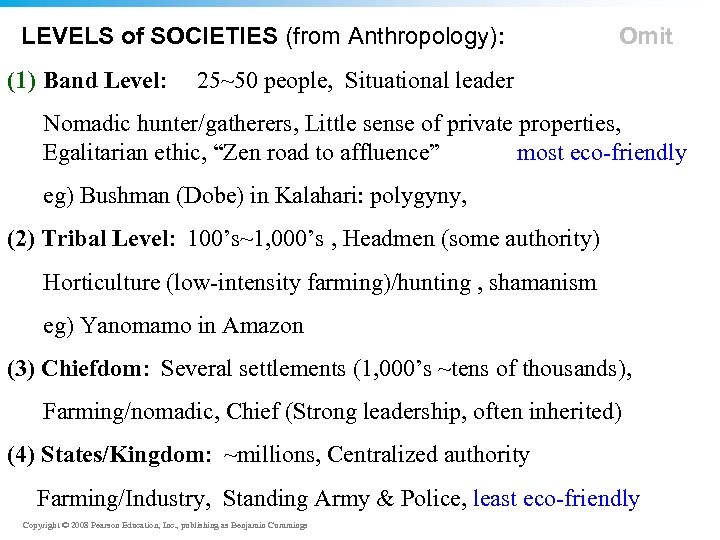Select the 'Yanomamo in Amazon' example
Viewport: 720px width, 540px height.
pyautogui.click(x=192, y=326)
